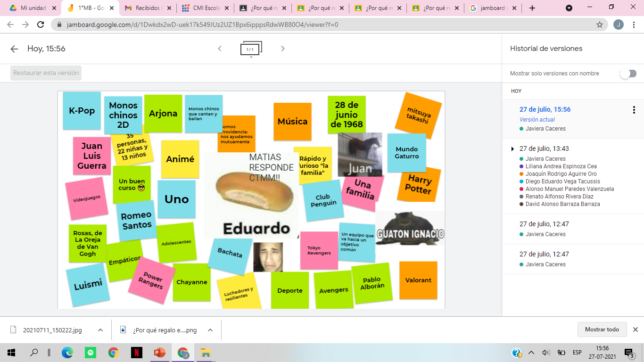Select the first 27 de julio, 12:47 version

[x=544, y=224]
